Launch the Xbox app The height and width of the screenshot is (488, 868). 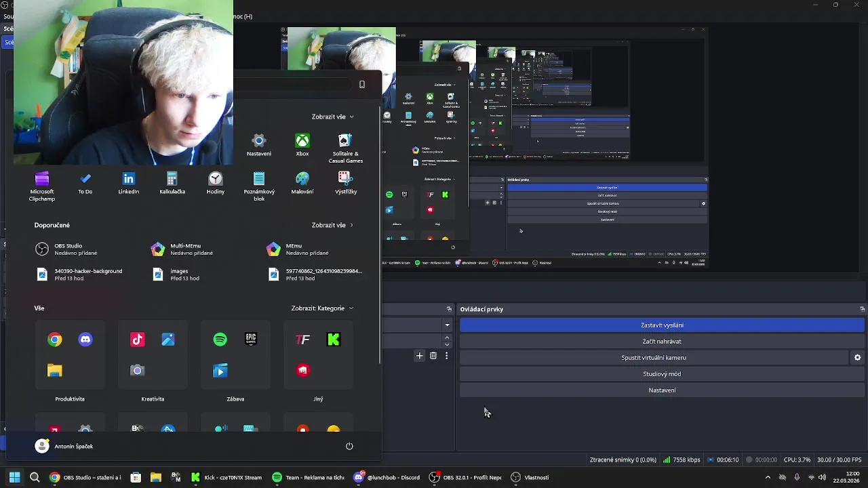pos(302,145)
